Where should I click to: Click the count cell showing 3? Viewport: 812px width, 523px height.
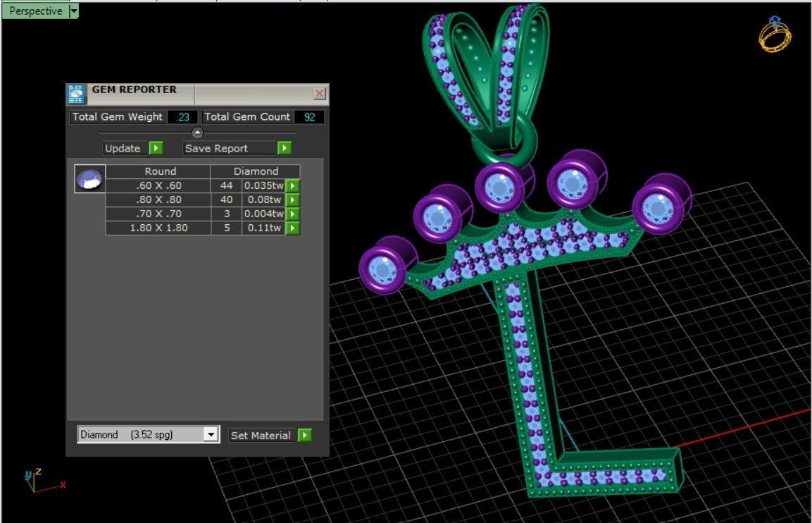tap(226, 214)
